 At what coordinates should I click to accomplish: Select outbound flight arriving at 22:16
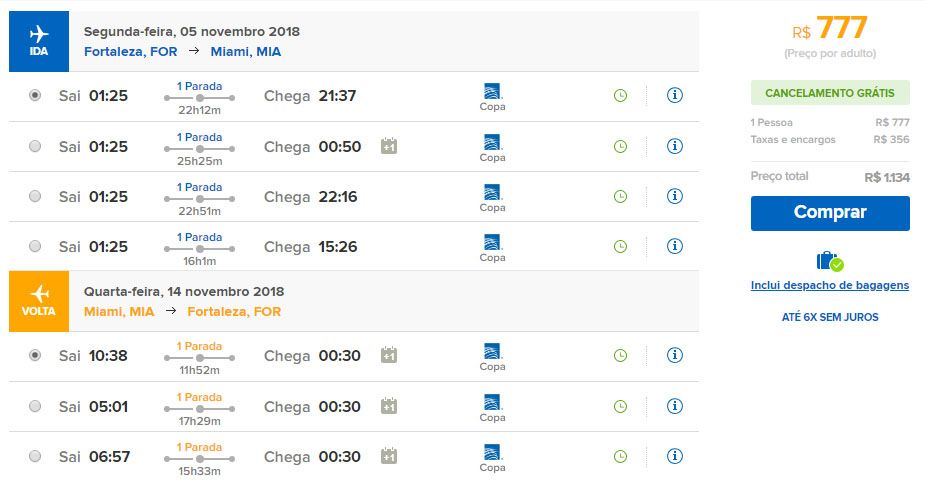point(35,196)
